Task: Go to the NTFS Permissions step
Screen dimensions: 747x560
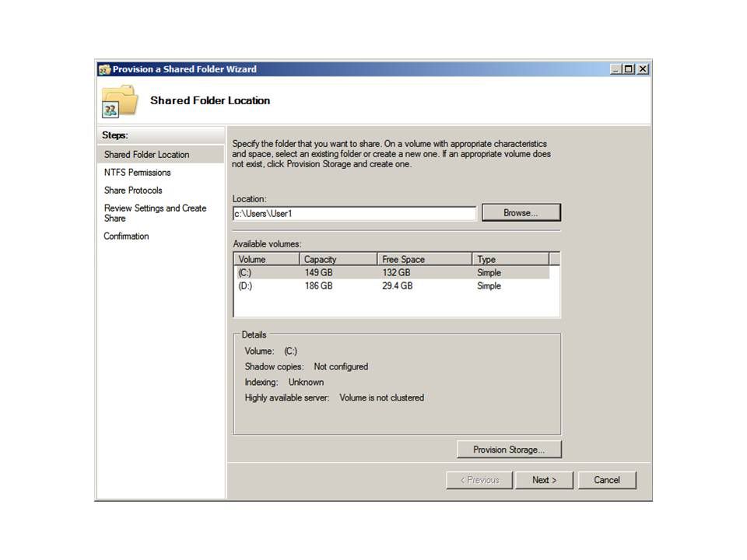Action: pyautogui.click(x=138, y=173)
